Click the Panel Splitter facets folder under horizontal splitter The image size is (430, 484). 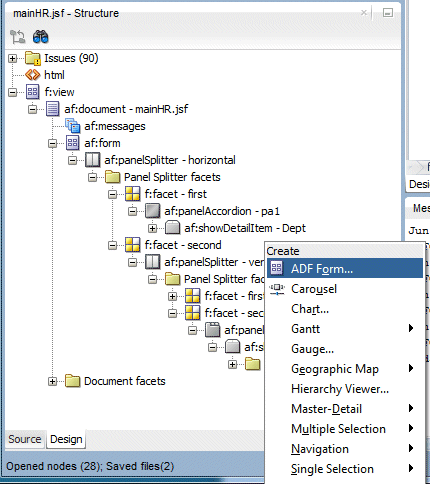coord(113,177)
